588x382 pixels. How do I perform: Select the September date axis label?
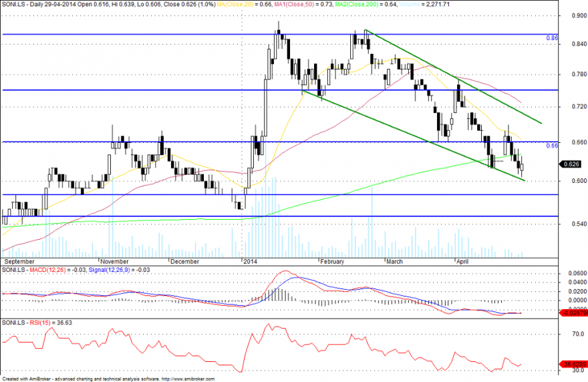coord(19,261)
